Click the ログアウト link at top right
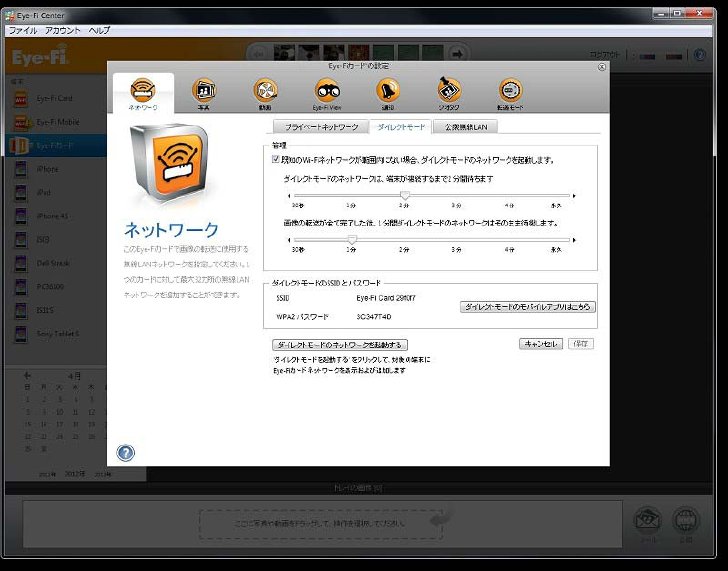 (x=604, y=55)
